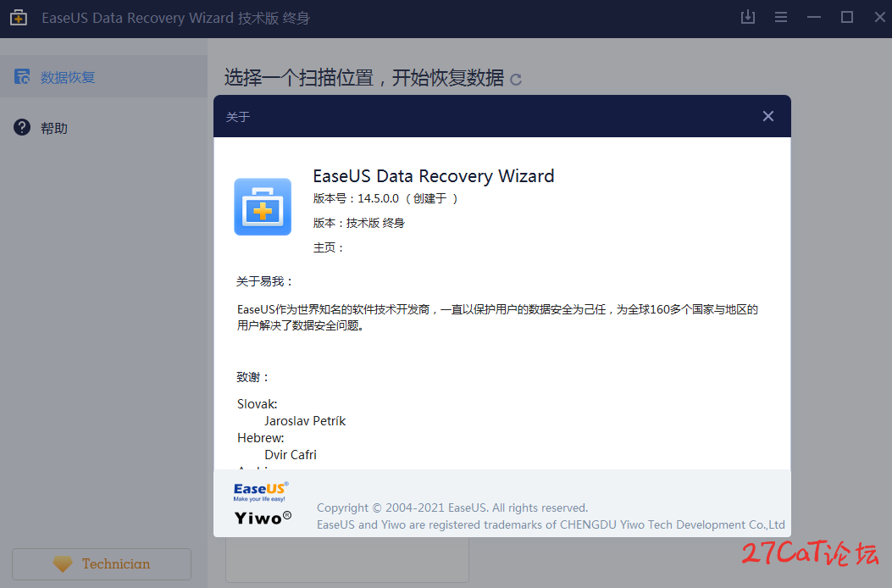The image size is (892, 588).
Task: Click the data recovery sidebar icon
Action: 22,76
